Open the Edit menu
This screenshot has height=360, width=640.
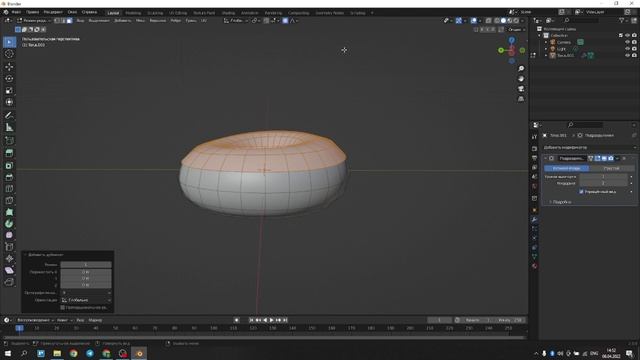pos(33,12)
